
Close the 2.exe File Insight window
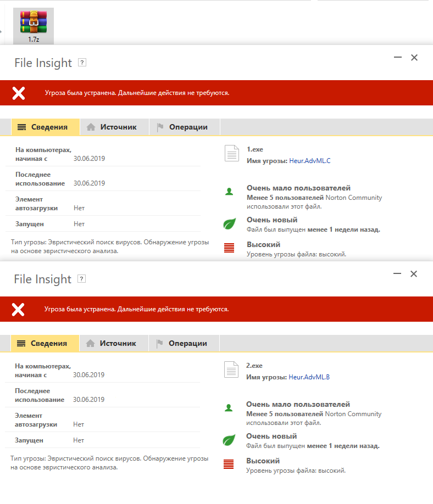coord(414,274)
